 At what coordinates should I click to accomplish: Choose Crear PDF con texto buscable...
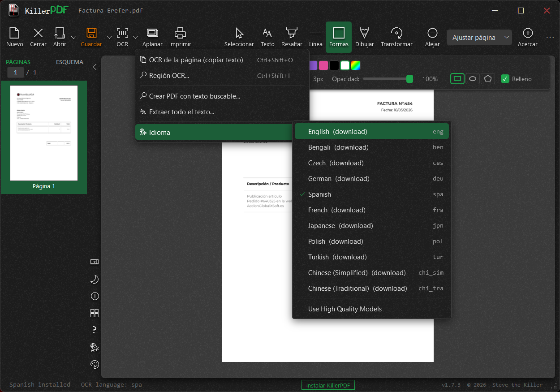point(222,96)
